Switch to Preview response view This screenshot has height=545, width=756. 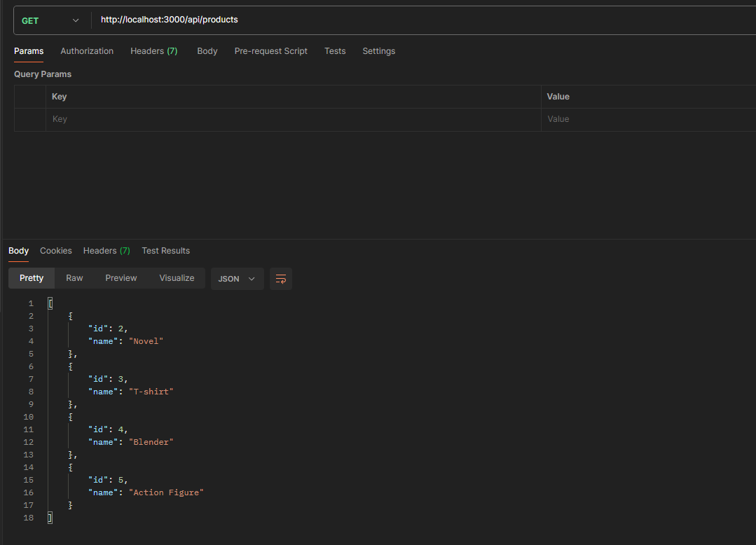point(121,278)
